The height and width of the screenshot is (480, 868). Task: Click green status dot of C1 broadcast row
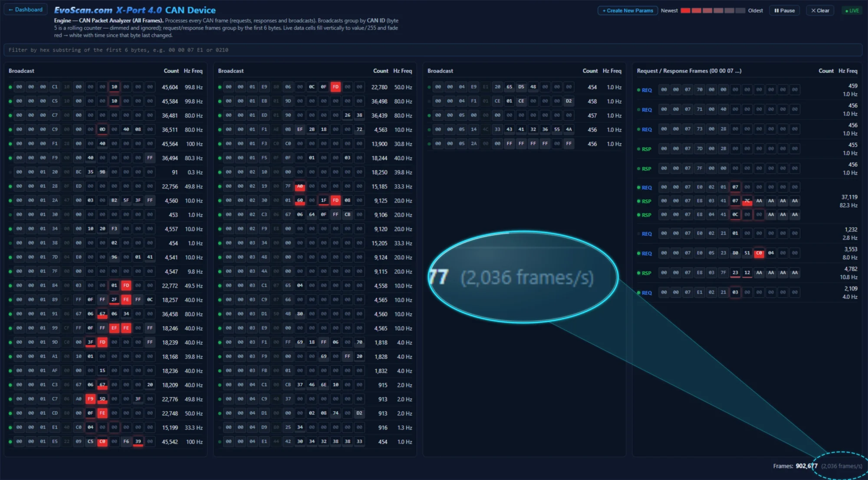point(10,87)
